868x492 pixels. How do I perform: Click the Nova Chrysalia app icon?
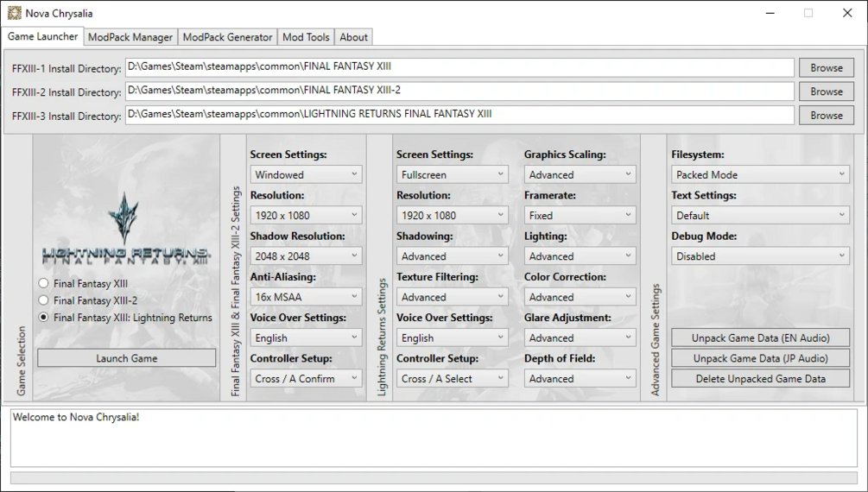tap(14, 13)
